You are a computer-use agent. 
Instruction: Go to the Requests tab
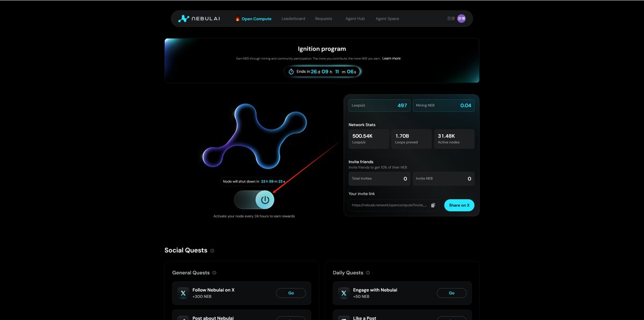click(x=324, y=19)
